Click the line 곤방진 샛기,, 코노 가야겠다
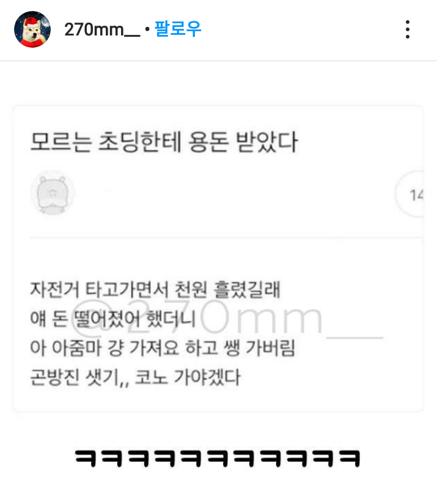 pyautogui.click(x=135, y=377)
